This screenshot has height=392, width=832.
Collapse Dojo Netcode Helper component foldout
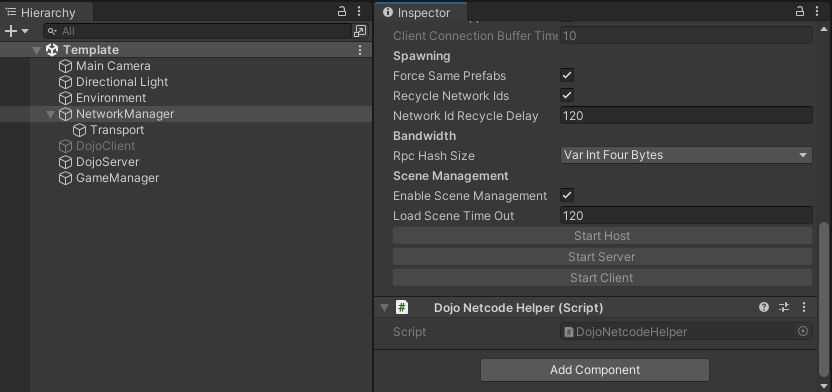tap(385, 308)
